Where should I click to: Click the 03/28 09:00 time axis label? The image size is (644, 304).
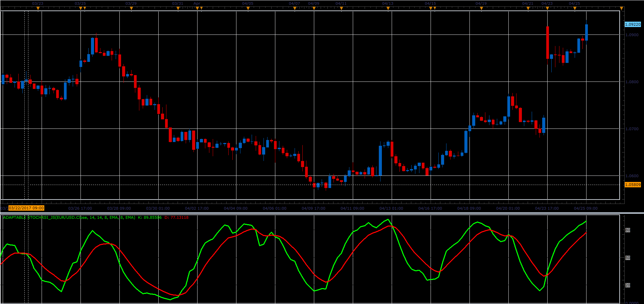point(119,208)
